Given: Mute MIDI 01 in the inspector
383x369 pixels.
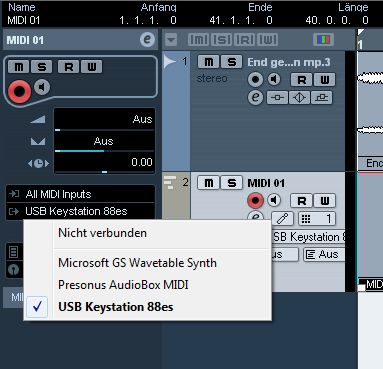Looking at the screenshot, I should 19,67.
